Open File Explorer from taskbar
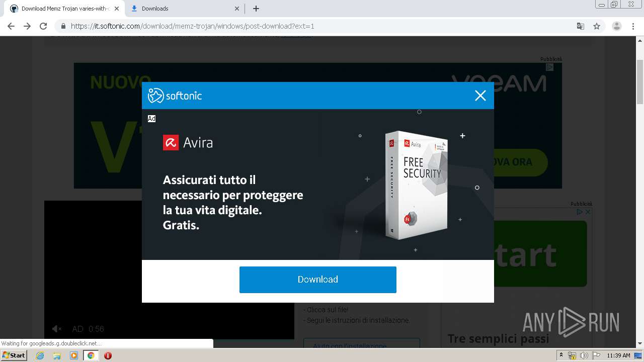The height and width of the screenshot is (362, 644). (x=57, y=355)
